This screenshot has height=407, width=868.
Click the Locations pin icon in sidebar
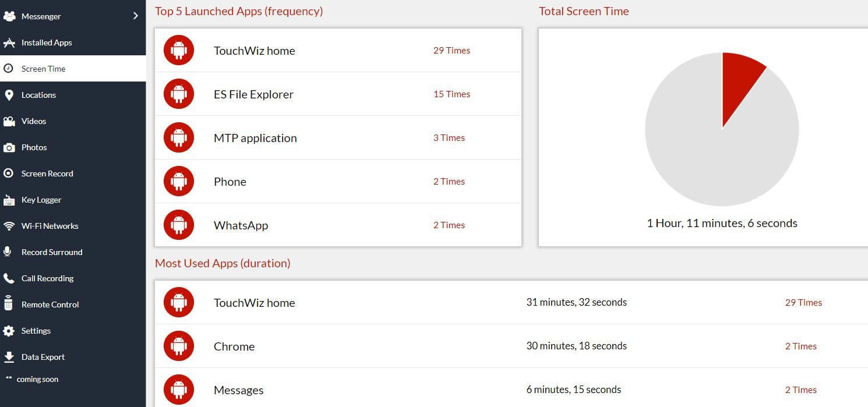(x=9, y=95)
